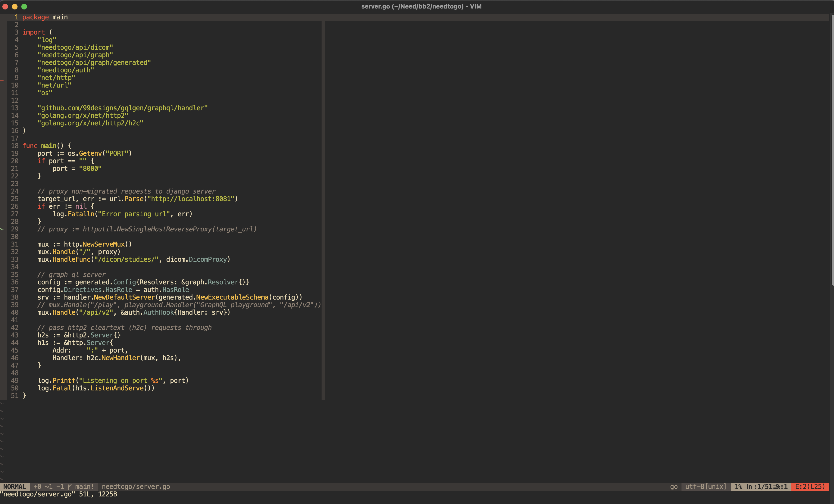The height and width of the screenshot is (504, 834).
Task: Click 'needtogo/server.go' filename in statusline
Action: 136,486
